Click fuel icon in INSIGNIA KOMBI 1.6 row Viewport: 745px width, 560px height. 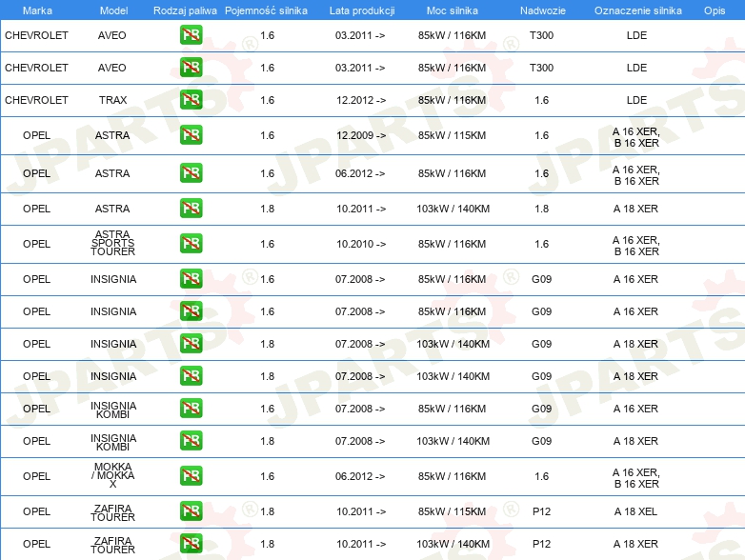pyautogui.click(x=191, y=408)
